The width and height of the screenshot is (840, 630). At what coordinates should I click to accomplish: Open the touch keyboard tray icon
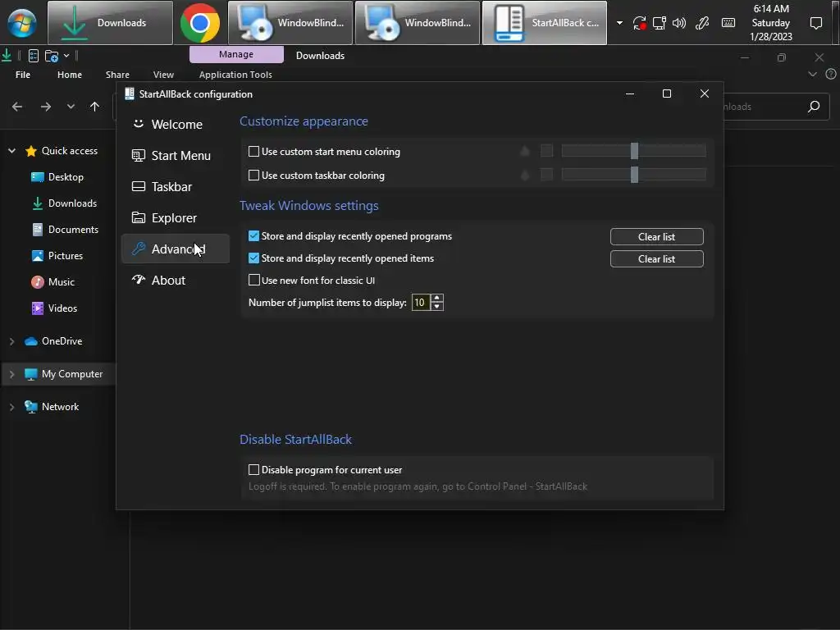pyautogui.click(x=728, y=22)
